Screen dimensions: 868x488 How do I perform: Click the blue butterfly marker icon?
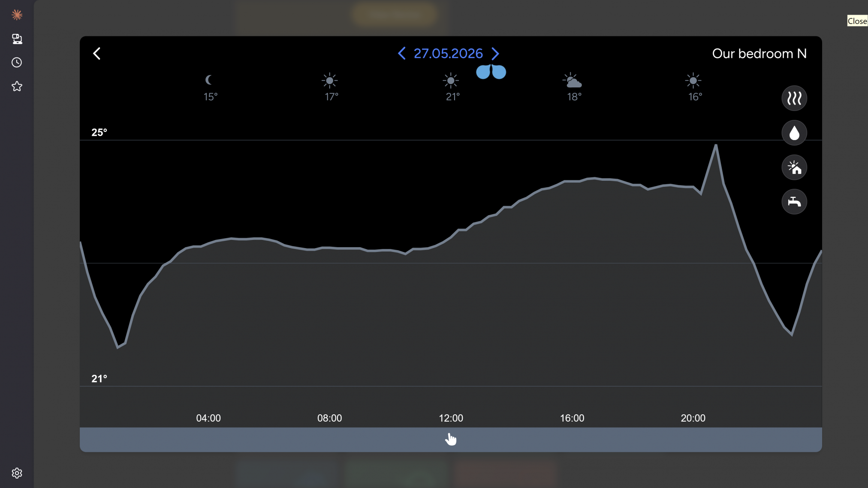pos(491,72)
